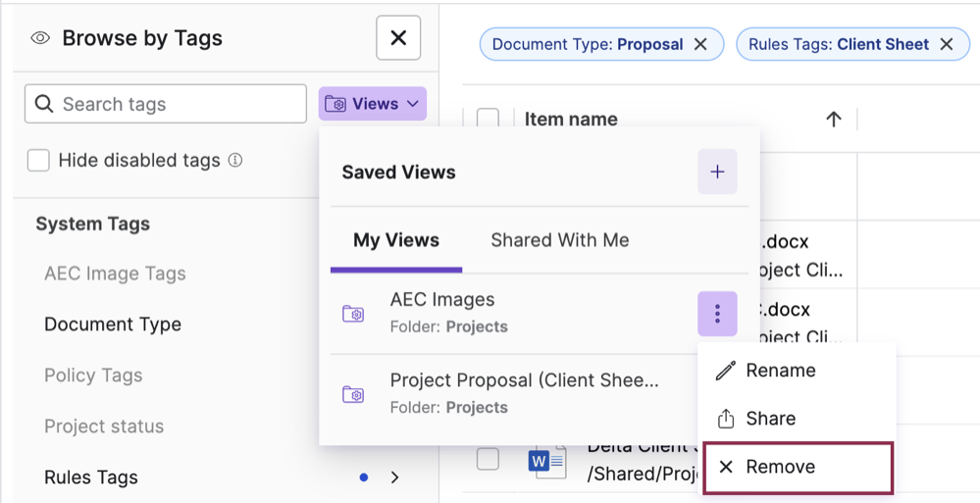Close the Browse by Tags panel
Viewport: 980px width, 503px height.
coord(398,38)
